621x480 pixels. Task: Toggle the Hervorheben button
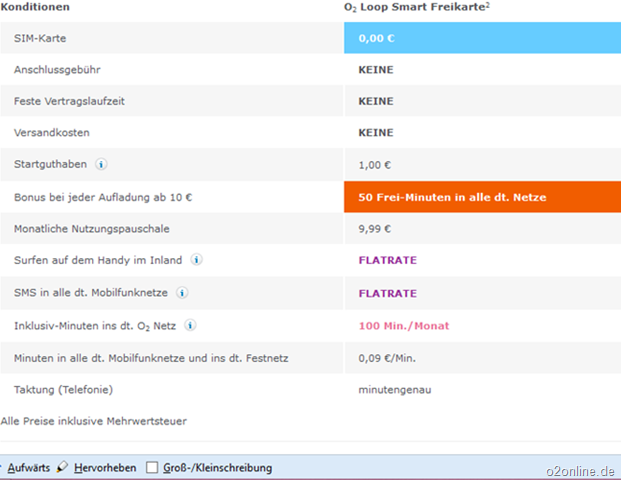pyautogui.click(x=105, y=468)
